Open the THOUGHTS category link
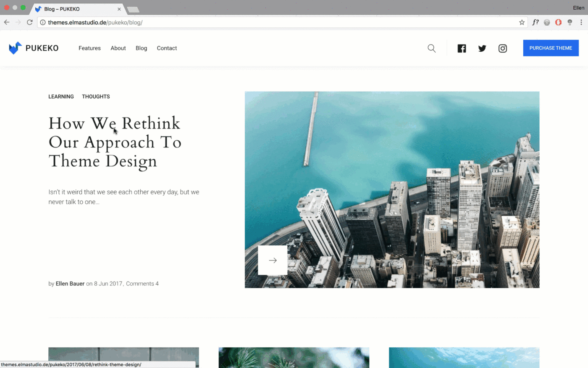 (96, 97)
